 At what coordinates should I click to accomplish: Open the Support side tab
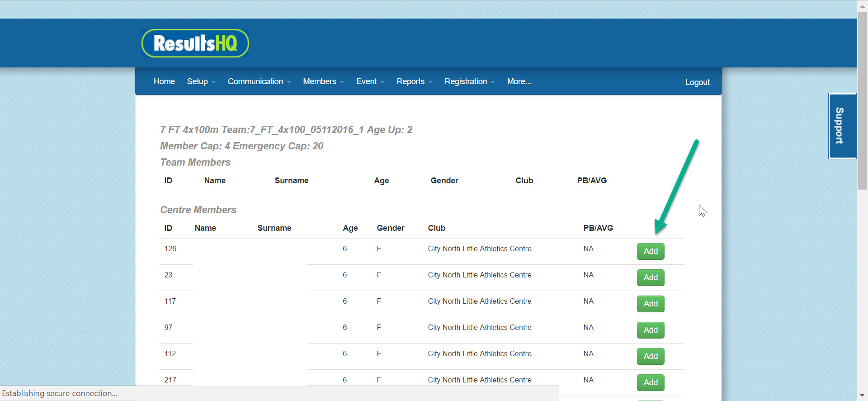point(842,126)
